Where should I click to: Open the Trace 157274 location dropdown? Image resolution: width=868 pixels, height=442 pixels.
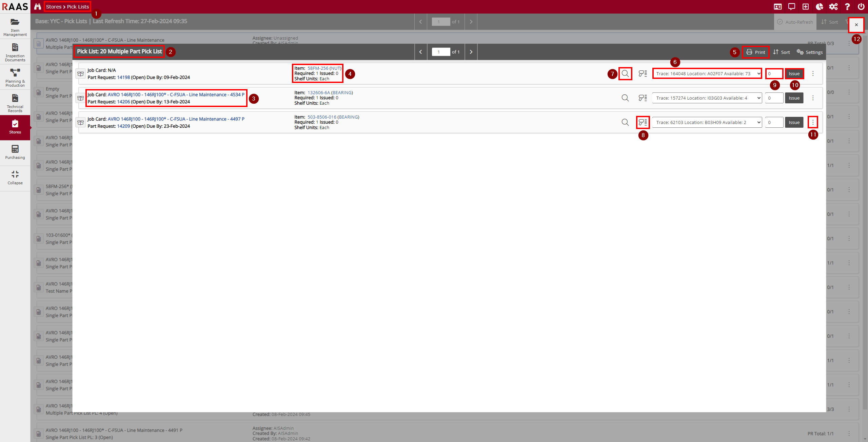click(707, 98)
